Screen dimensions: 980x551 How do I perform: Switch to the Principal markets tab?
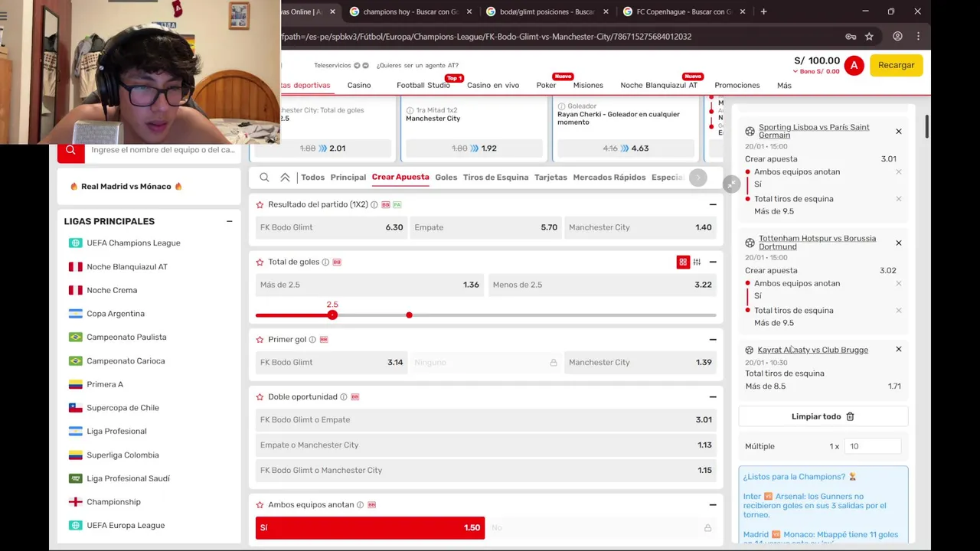tap(348, 178)
